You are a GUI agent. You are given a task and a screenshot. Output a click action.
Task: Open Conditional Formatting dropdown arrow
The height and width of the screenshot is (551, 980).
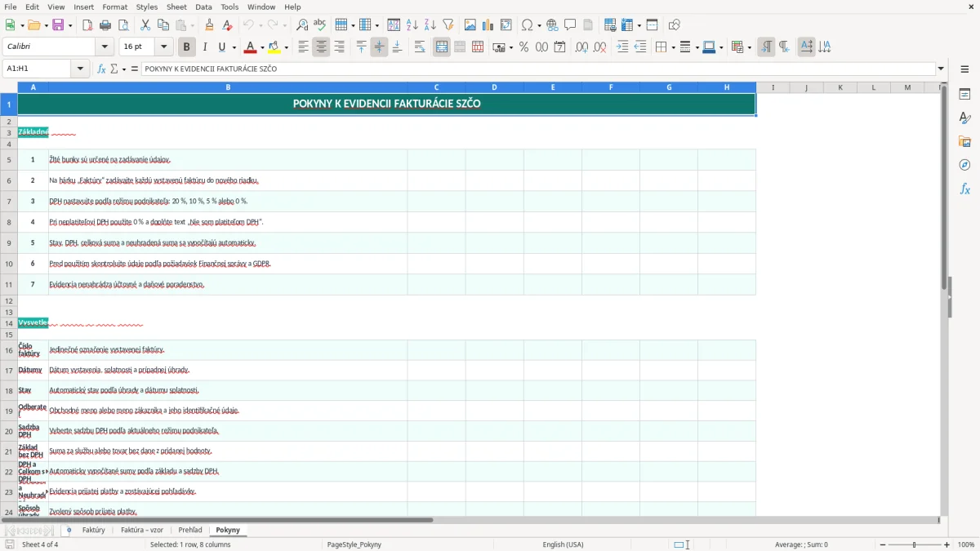(x=749, y=47)
